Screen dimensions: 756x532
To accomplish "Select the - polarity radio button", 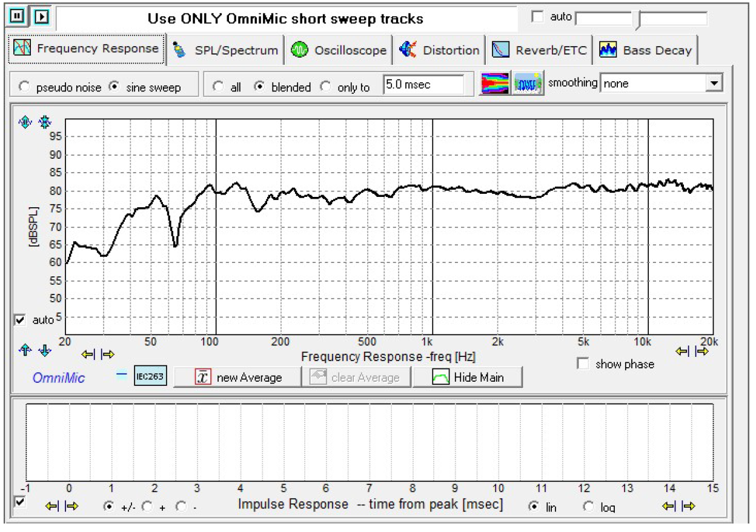I will [181, 507].
